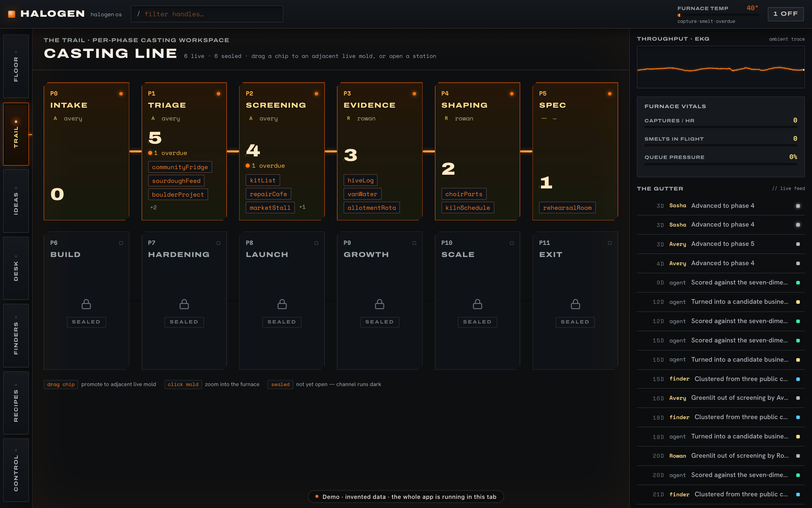Click the choirParts chip
This screenshot has height=508, width=812.
(x=464, y=194)
